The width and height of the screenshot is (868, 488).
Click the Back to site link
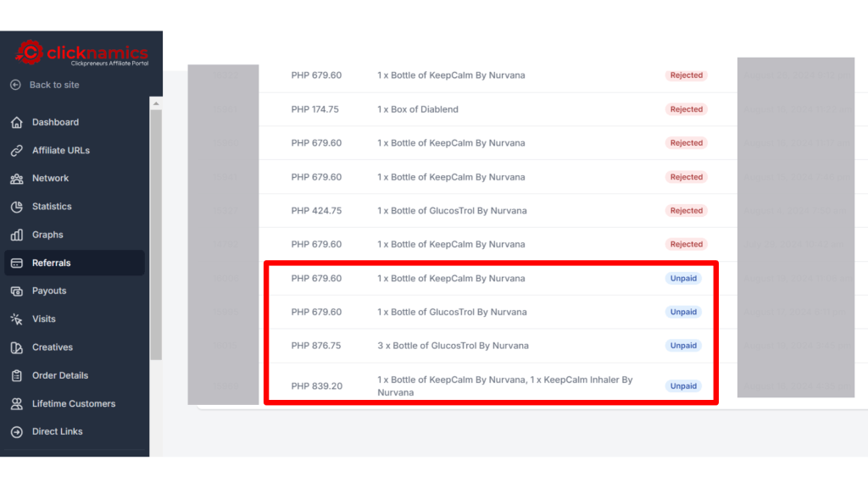(x=54, y=85)
